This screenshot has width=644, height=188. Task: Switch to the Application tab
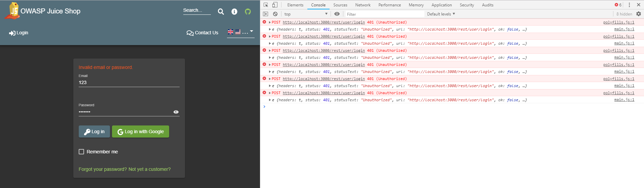coord(442,5)
